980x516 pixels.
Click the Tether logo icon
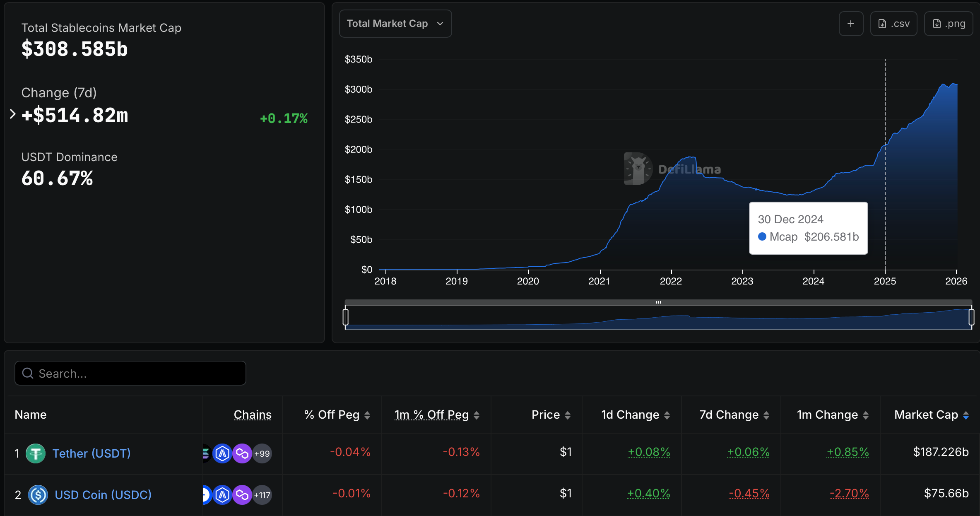point(36,453)
